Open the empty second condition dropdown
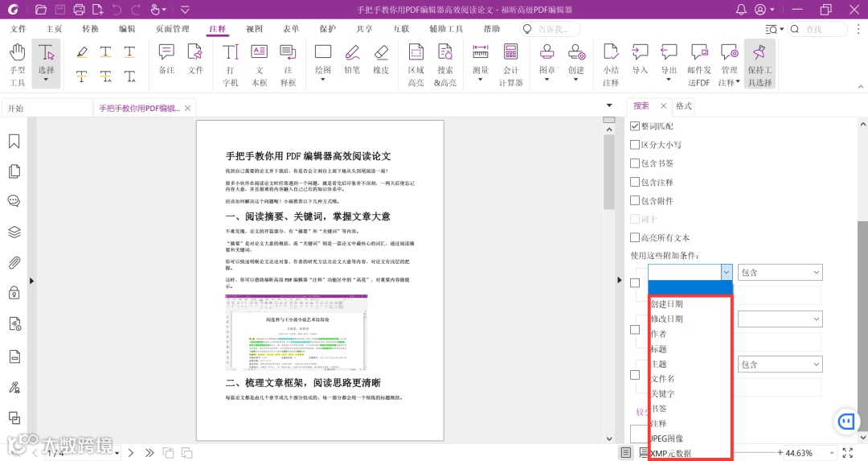868x461 pixels. pos(780,319)
